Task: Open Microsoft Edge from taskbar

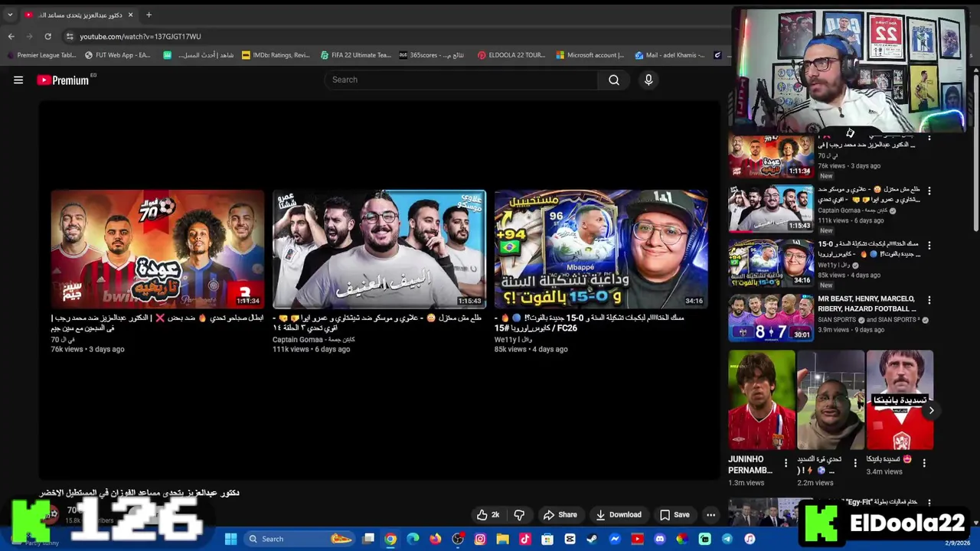Action: (413, 539)
